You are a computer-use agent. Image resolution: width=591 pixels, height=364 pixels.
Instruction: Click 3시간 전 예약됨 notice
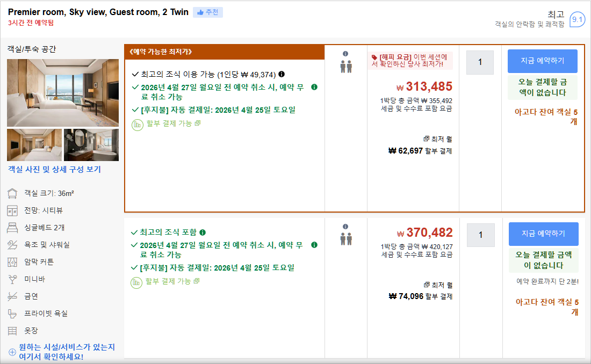[x=31, y=23]
